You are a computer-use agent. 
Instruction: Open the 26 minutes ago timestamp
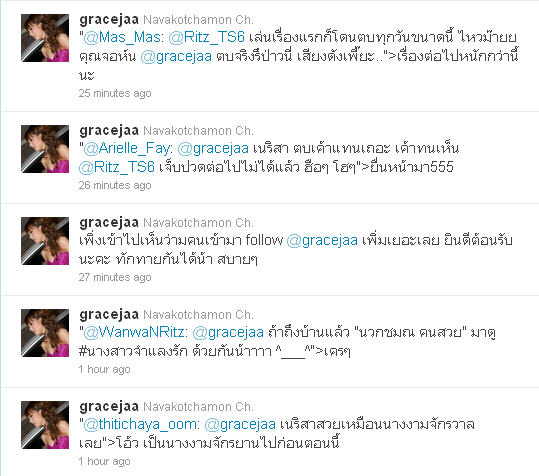point(115,185)
